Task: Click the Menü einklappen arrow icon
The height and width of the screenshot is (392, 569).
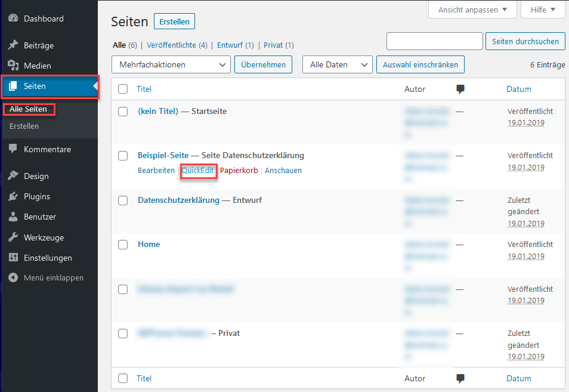Action: tap(13, 277)
